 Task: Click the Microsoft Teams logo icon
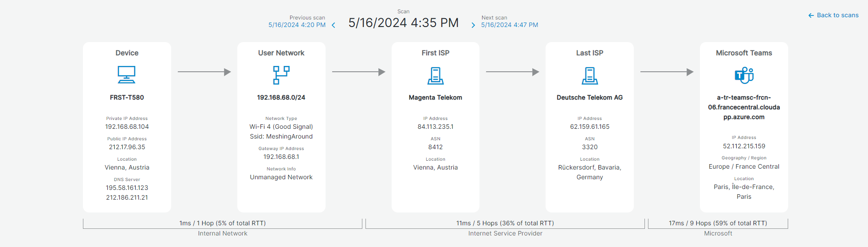click(x=744, y=75)
